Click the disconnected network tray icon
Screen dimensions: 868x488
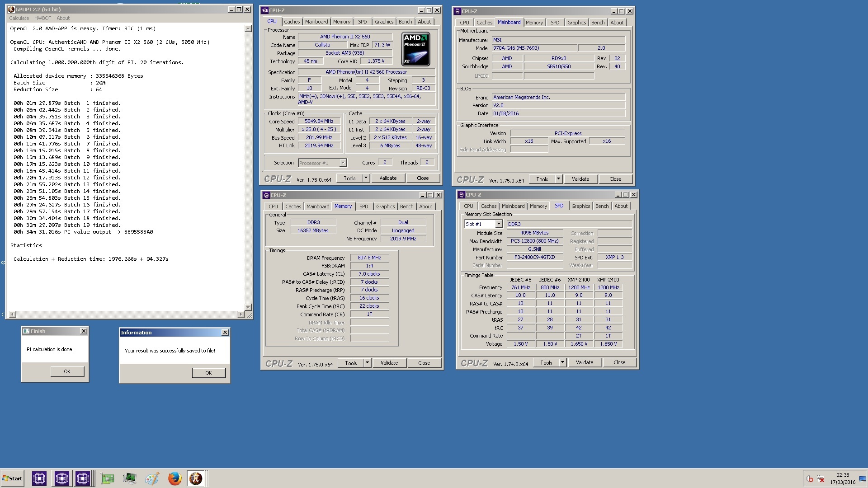[x=821, y=479]
